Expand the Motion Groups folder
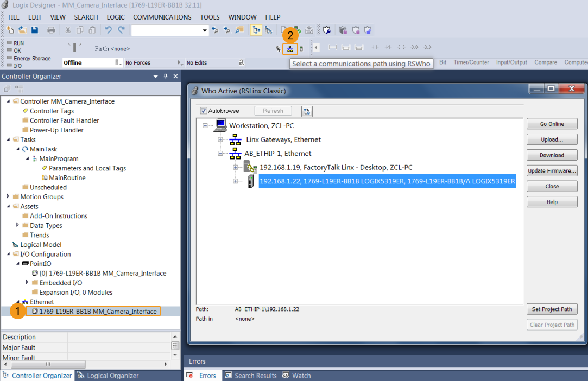Image resolution: width=588 pixels, height=381 pixels. pyautogui.click(x=8, y=196)
